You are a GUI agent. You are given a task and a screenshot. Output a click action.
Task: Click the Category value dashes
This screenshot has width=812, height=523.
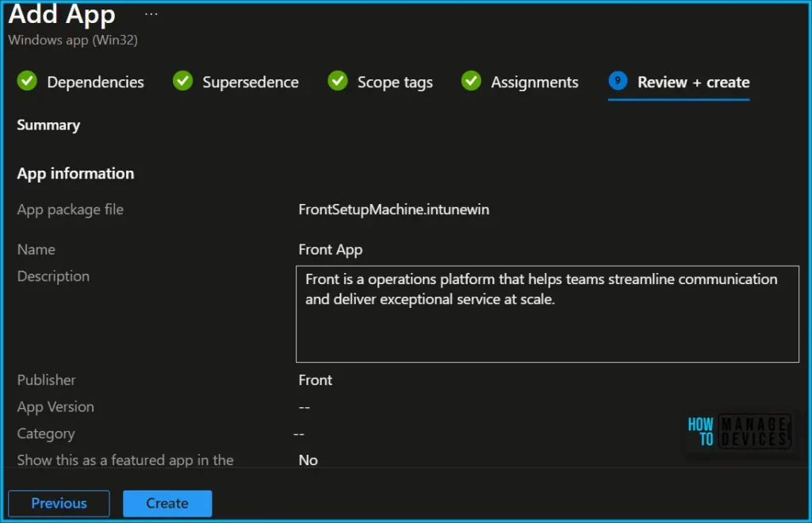(299, 434)
